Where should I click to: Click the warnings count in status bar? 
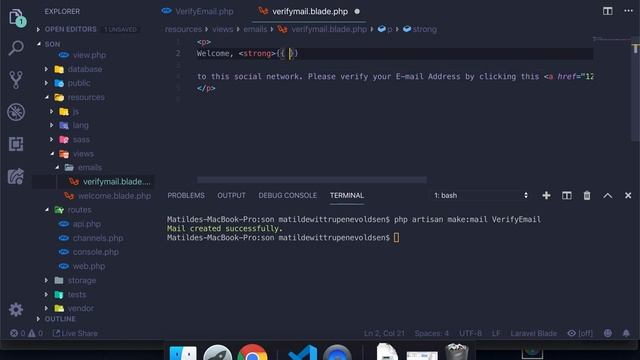[x=35, y=333]
